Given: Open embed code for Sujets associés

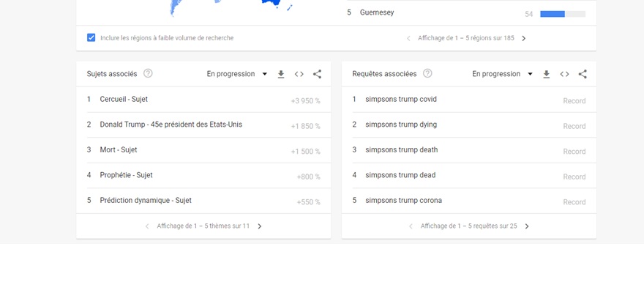Looking at the screenshot, I should [x=299, y=74].
